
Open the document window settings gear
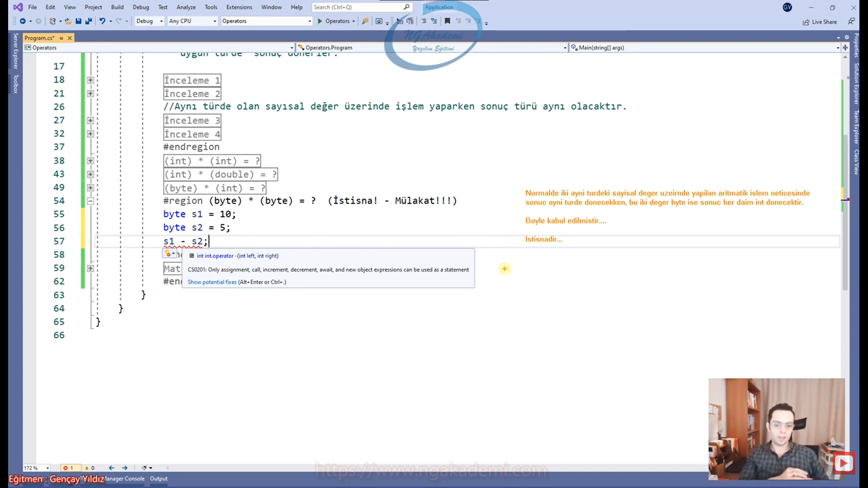tap(847, 38)
